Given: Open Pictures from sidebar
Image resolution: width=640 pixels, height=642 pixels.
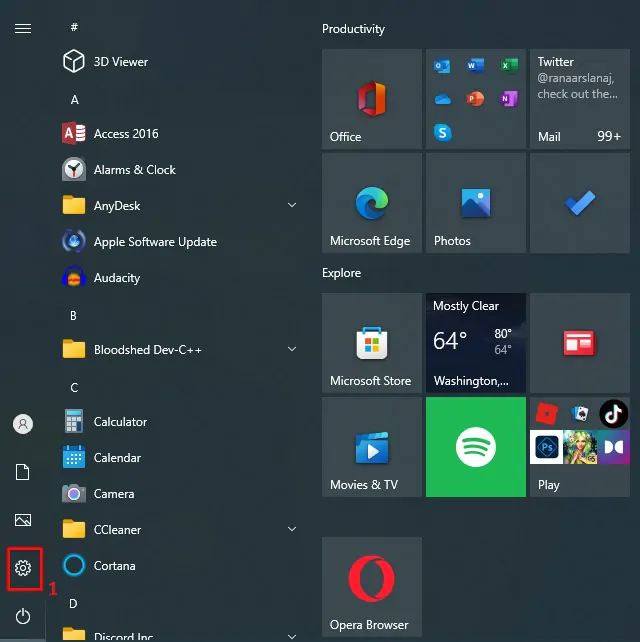Looking at the screenshot, I should (23, 520).
